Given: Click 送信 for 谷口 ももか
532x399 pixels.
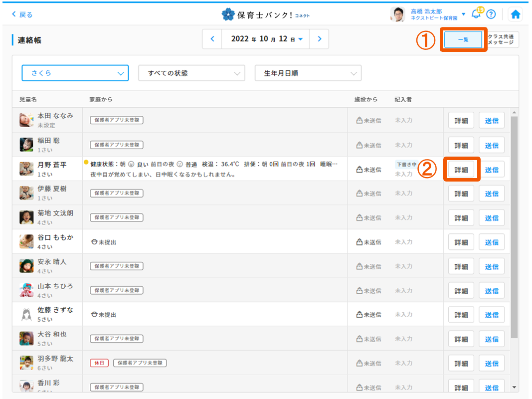Looking at the screenshot, I should click(492, 242).
